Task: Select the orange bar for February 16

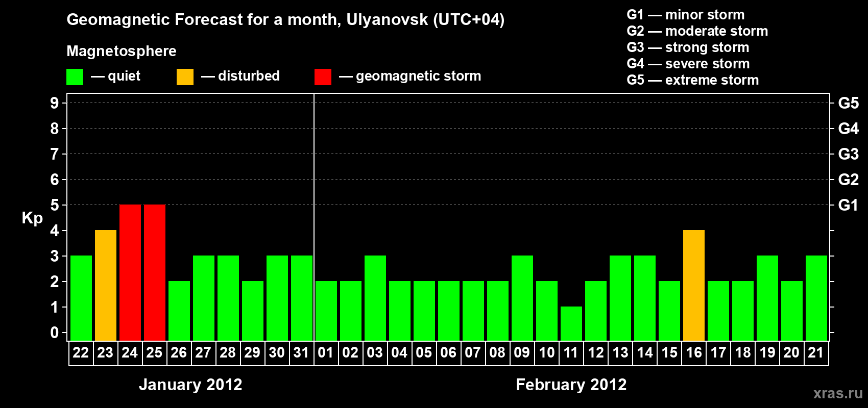Action: pos(694,285)
